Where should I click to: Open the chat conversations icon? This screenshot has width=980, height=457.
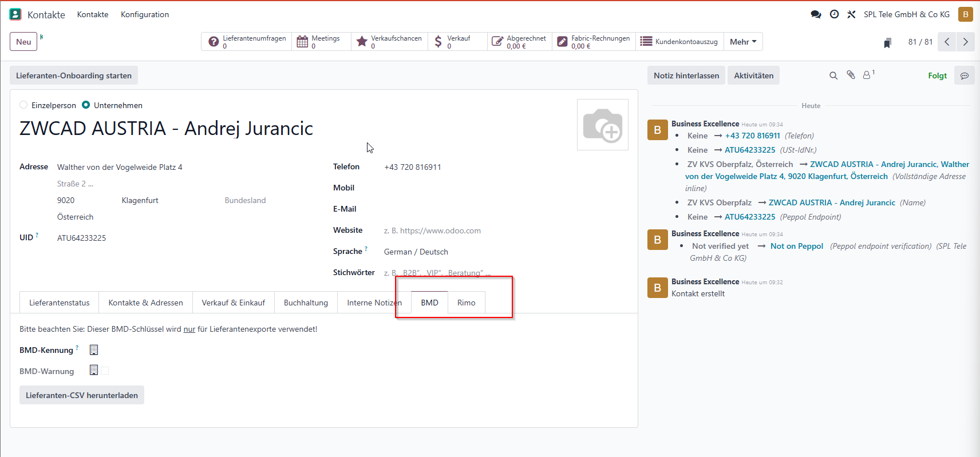(816, 14)
